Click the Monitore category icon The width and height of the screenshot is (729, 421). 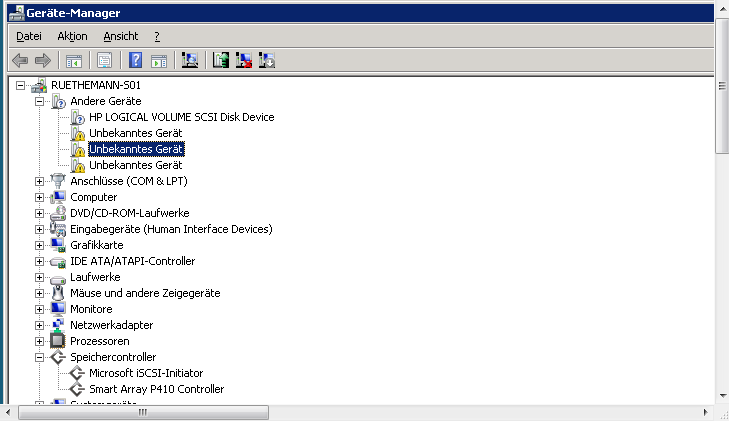[58, 309]
